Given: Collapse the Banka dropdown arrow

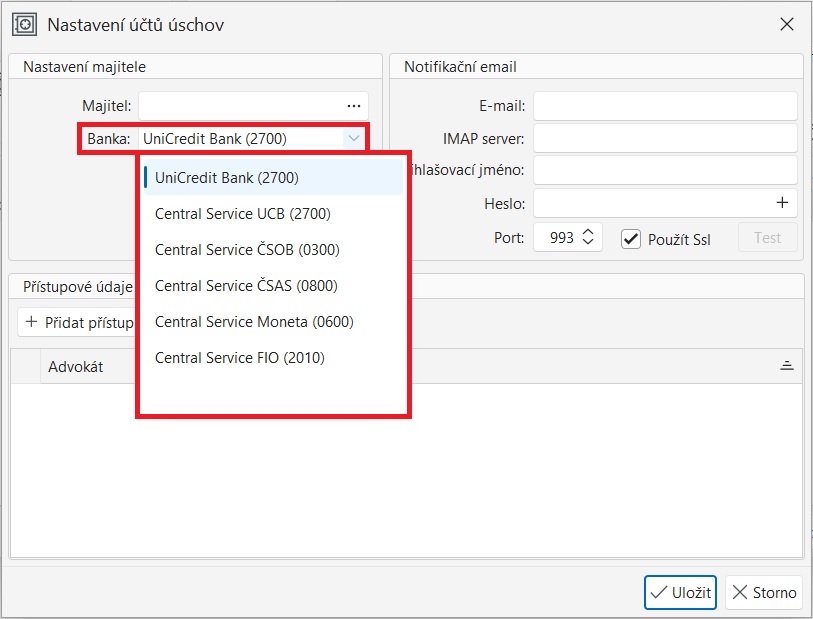Looking at the screenshot, I should click(353, 139).
